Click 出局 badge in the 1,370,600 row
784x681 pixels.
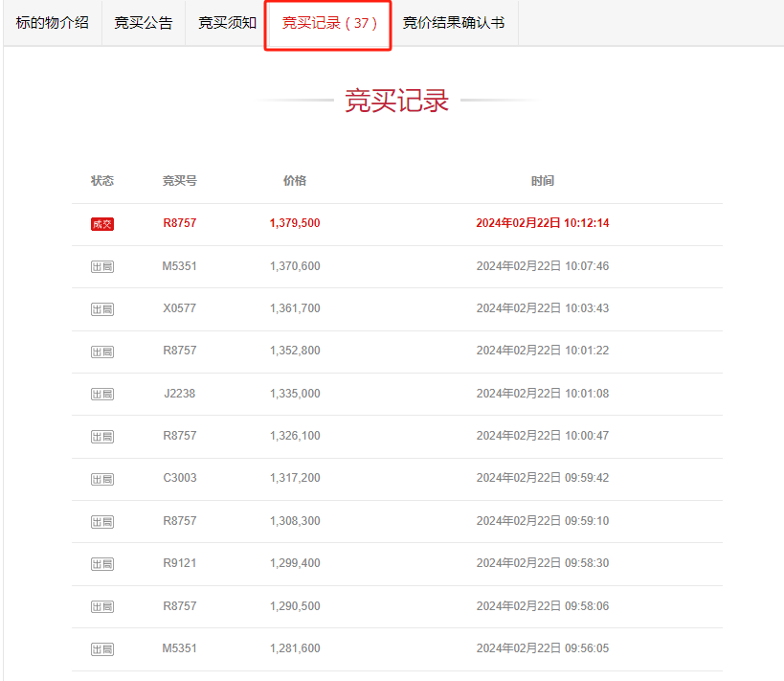click(102, 266)
